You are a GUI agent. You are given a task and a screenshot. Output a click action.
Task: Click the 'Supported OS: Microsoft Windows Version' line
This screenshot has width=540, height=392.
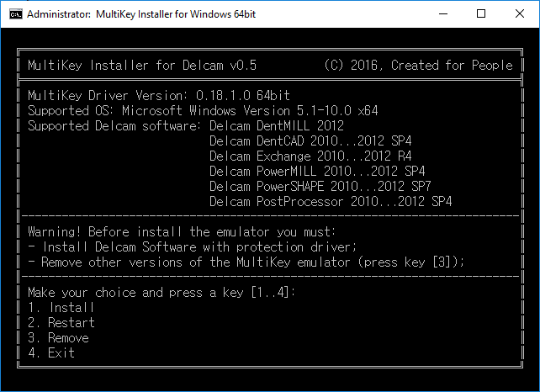pos(203,110)
